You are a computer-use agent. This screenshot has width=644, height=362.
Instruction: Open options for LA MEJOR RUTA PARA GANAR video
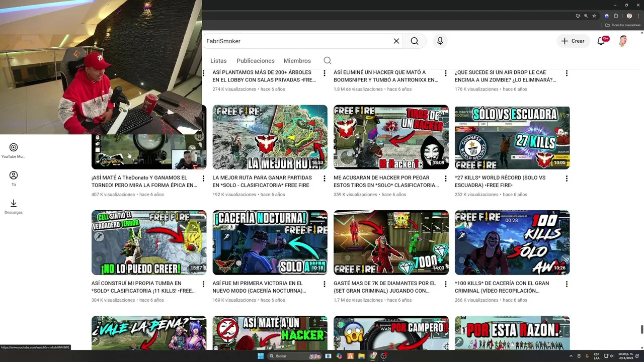325,178
